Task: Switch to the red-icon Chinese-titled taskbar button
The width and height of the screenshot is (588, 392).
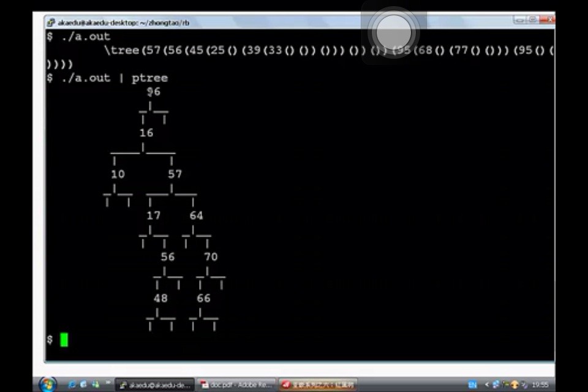Action: (x=318, y=385)
